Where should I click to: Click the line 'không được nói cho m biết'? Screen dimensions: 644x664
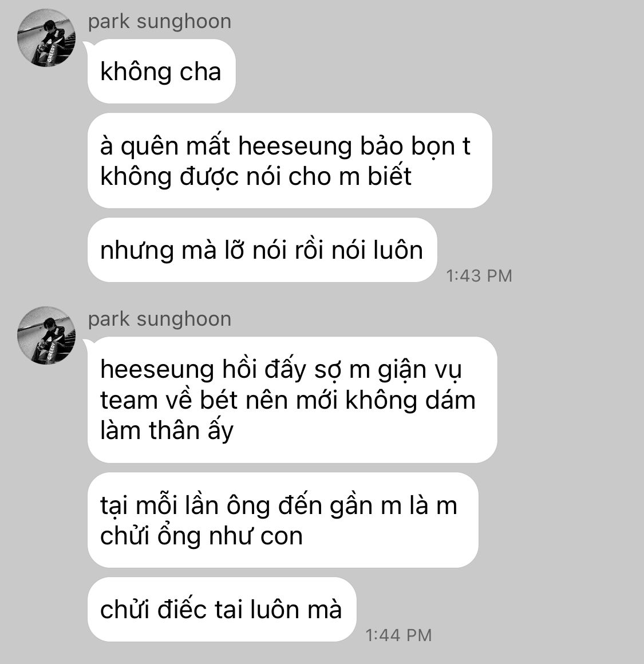256,176
